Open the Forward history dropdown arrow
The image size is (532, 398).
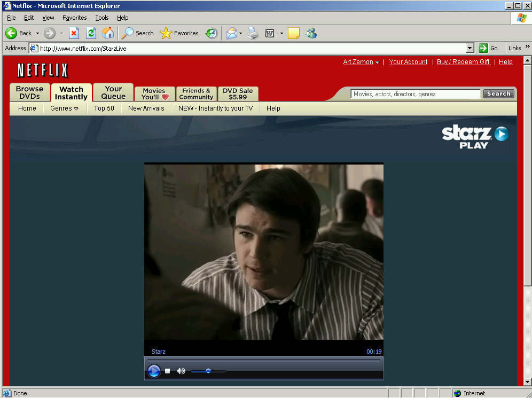(x=62, y=33)
